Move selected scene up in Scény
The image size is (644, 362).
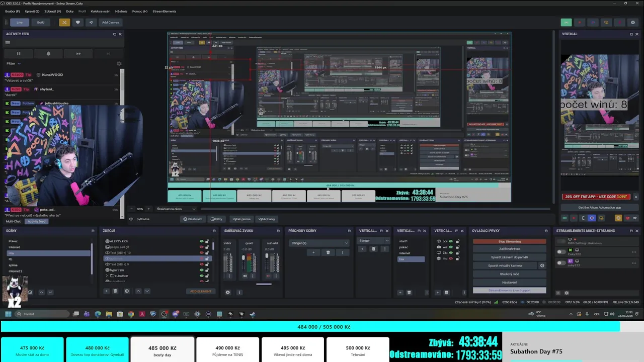click(42, 292)
